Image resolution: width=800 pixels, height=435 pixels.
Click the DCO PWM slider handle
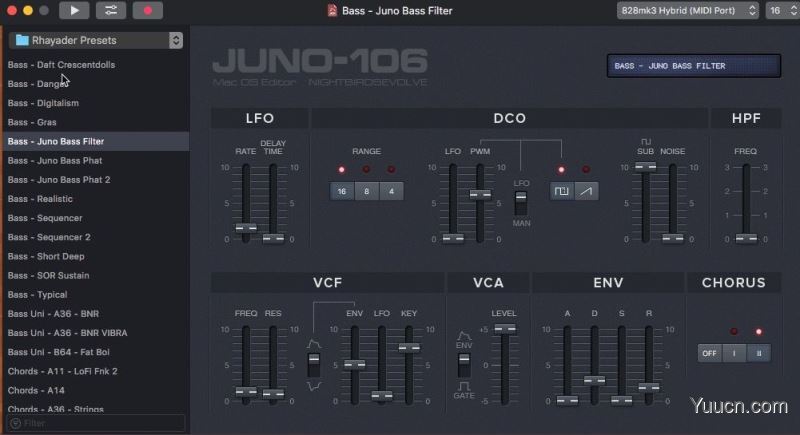[480, 194]
